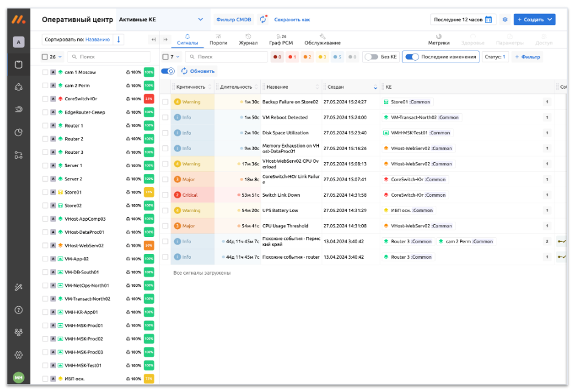Click the calendar icon beside Последние 12 часов
The height and width of the screenshot is (392, 572).
tap(488, 19)
